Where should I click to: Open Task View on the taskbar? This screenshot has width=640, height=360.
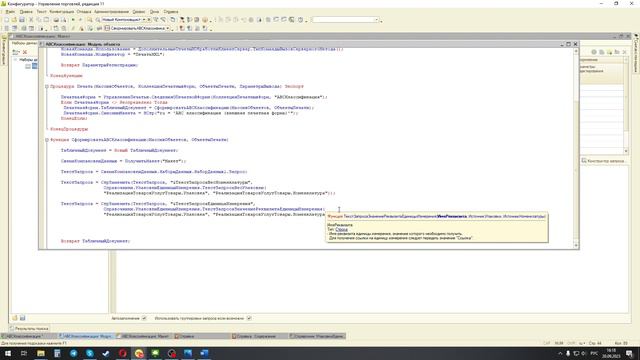click(x=24, y=353)
